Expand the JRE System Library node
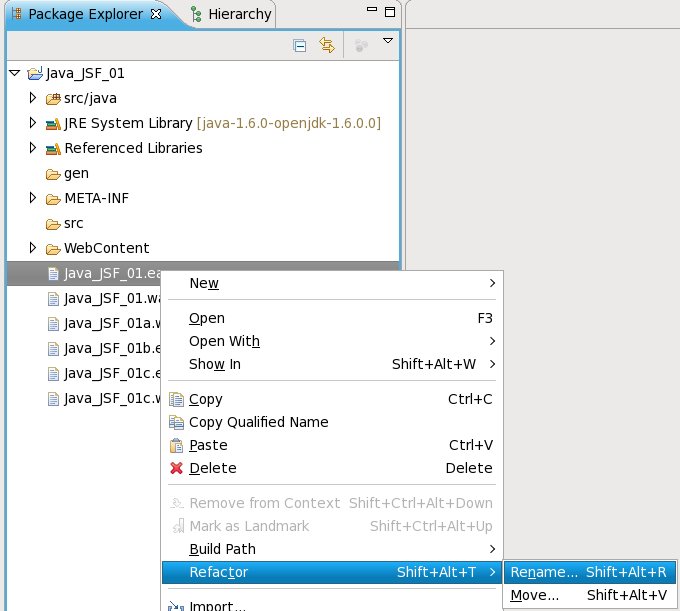680x611 pixels. point(33,123)
